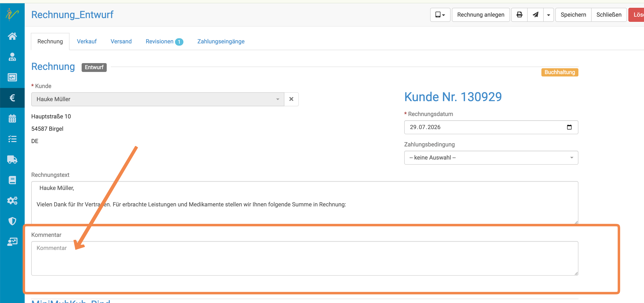Open the task checklist sidebar icon

coord(12,139)
